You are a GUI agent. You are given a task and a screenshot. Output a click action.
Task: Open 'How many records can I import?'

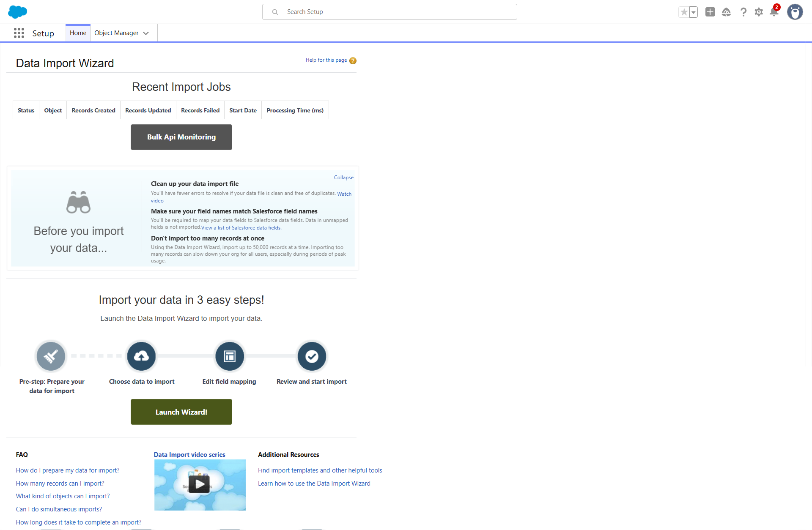pos(60,484)
